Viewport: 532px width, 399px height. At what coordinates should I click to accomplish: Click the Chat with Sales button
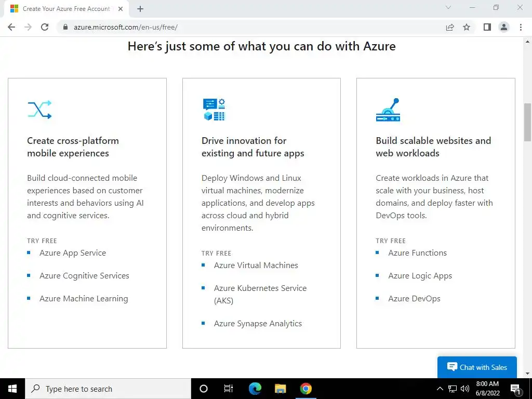tap(477, 367)
